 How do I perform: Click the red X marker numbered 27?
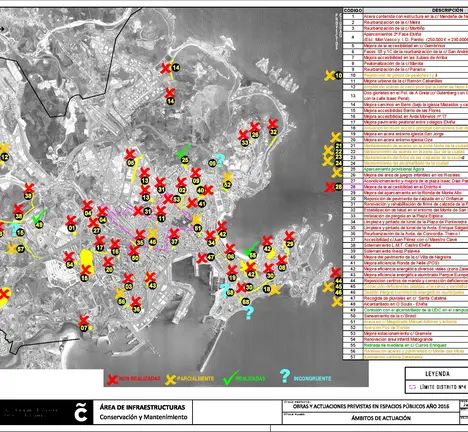pos(94,223)
